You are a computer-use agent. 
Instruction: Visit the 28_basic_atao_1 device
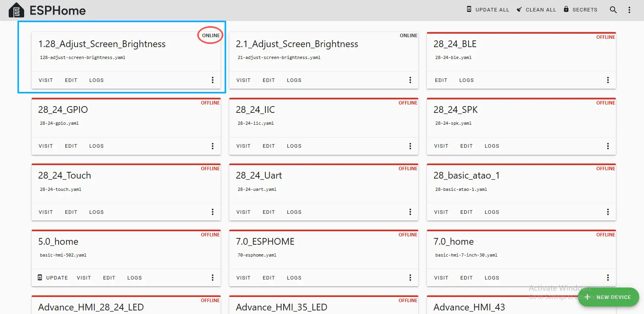(x=441, y=212)
